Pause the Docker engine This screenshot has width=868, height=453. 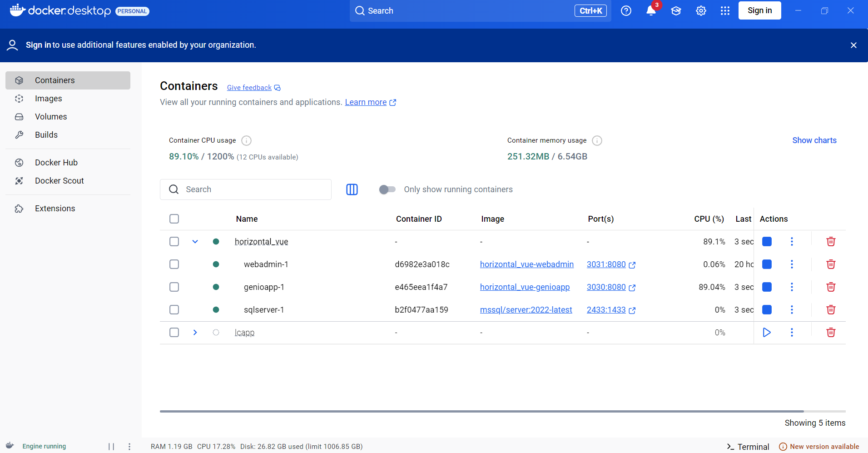click(111, 447)
